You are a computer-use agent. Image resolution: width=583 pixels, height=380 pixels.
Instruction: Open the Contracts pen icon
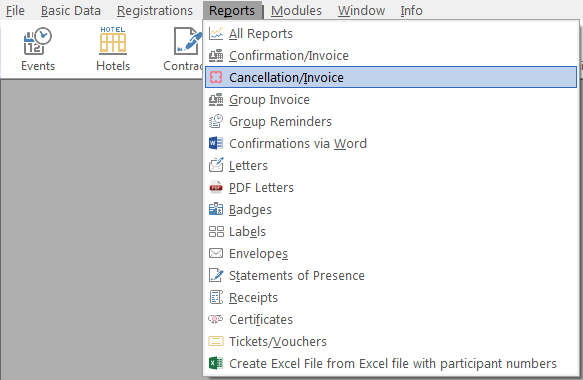[x=188, y=41]
